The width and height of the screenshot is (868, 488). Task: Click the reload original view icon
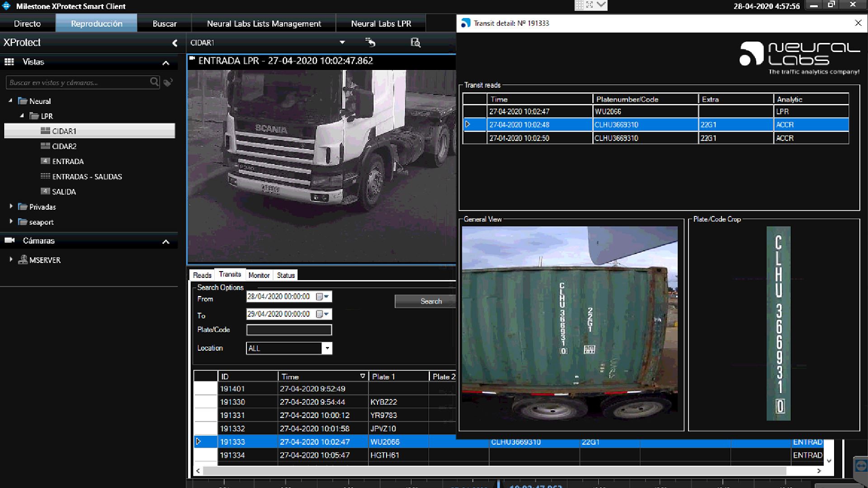tap(370, 42)
